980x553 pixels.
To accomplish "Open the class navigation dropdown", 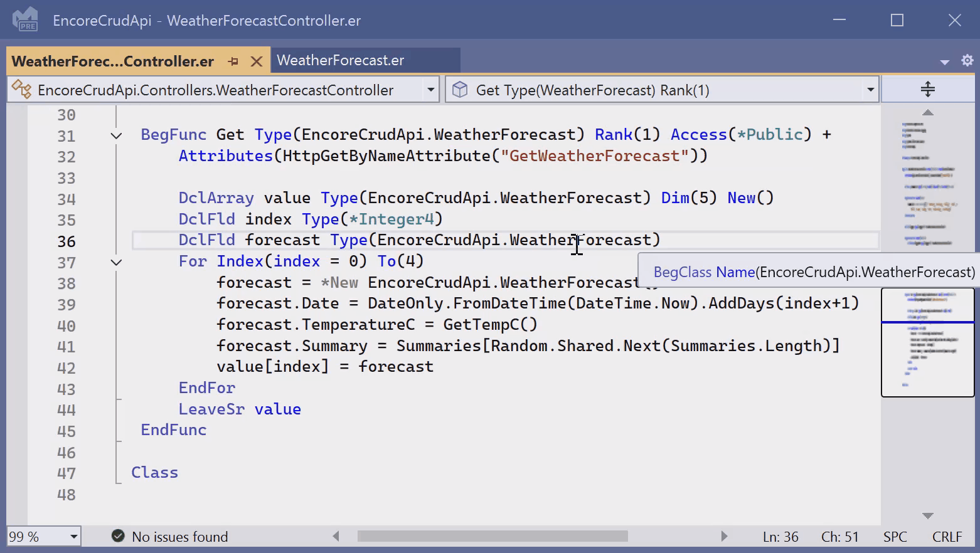I will (430, 90).
